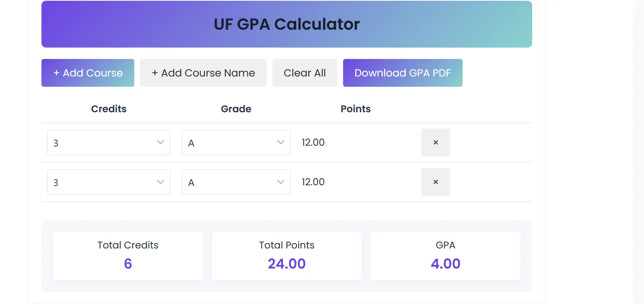Viewport: 644px width, 304px height.
Task: Click the Download GPA PDF button
Action: [x=402, y=73]
